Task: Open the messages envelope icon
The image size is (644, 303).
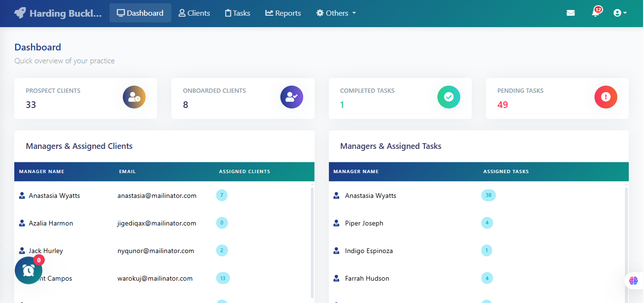Action: (x=571, y=13)
